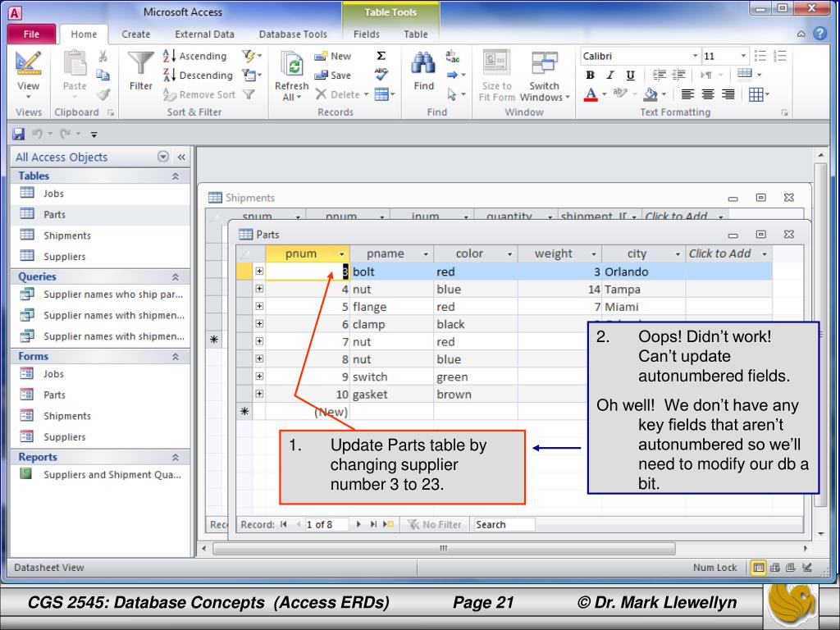The image size is (840, 630).
Task: Save the record using the ribbon Save
Action: pyautogui.click(x=333, y=75)
